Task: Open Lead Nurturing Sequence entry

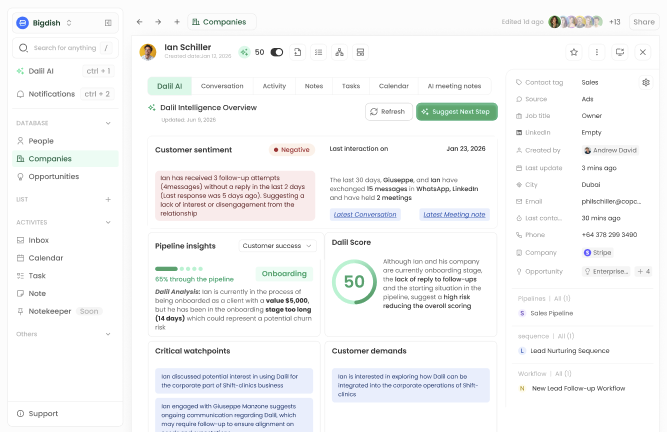Action: click(564, 351)
